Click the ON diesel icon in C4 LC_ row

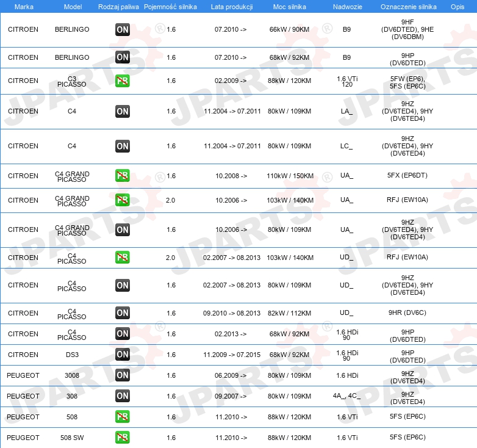[123, 146]
